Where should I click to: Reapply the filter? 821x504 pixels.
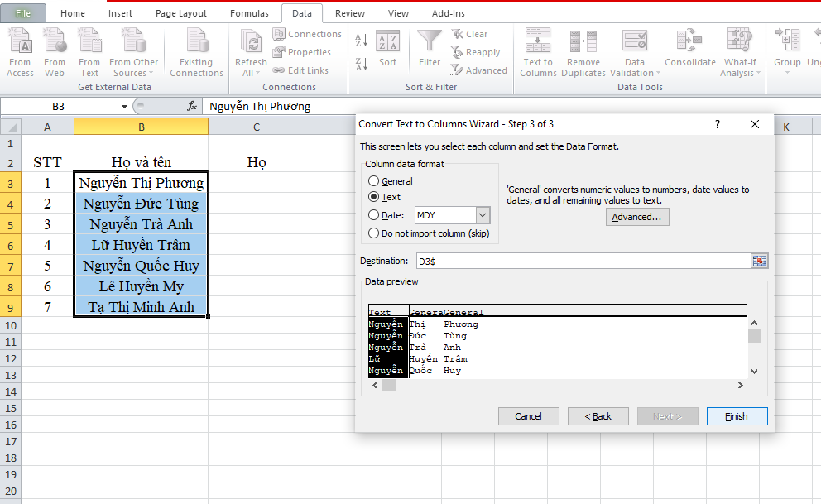[475, 52]
